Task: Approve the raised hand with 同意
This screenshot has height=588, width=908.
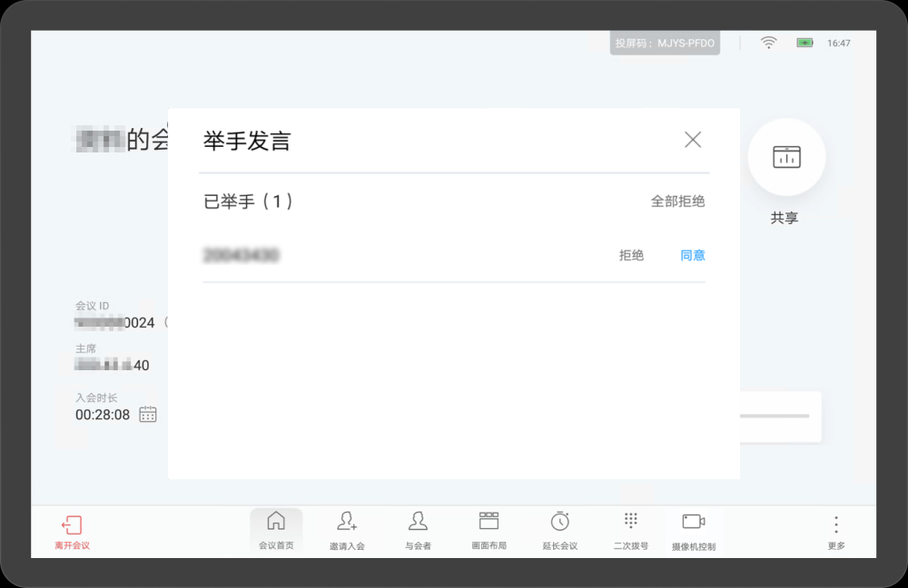Action: (693, 255)
